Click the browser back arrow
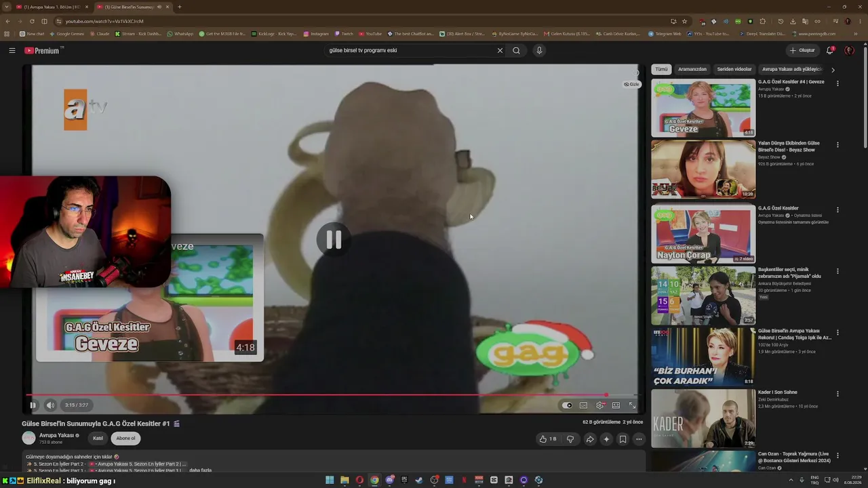Viewport: 868px width, 488px height. click(x=8, y=21)
